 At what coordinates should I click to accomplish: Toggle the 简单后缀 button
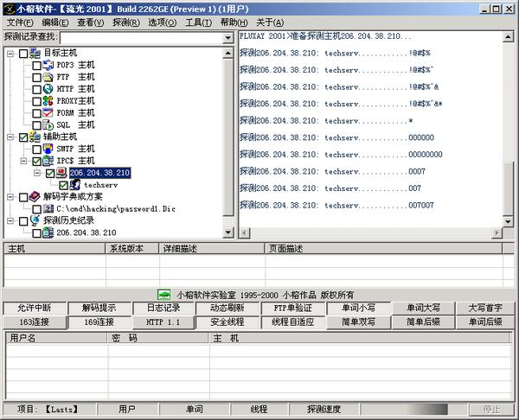click(423, 322)
